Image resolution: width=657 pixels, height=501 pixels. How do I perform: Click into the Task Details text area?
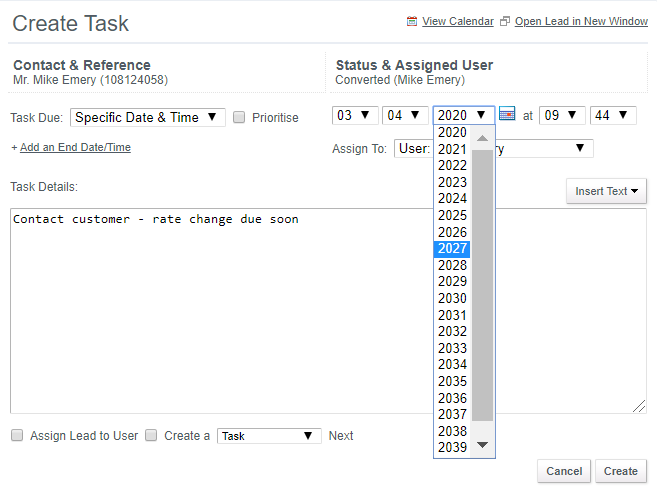click(328, 311)
